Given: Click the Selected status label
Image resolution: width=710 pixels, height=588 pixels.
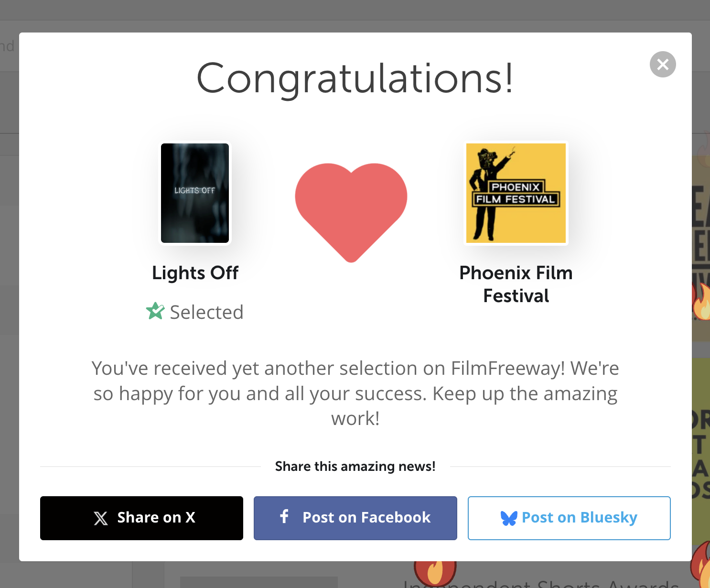Looking at the screenshot, I should (x=206, y=312).
